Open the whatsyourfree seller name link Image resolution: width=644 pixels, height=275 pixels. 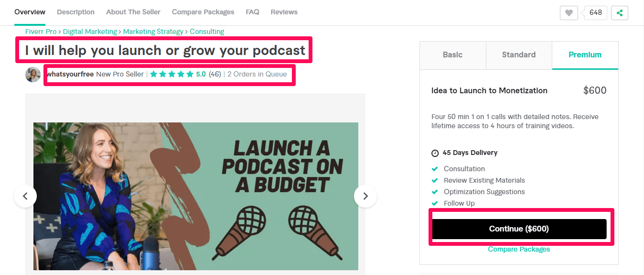[x=71, y=74]
